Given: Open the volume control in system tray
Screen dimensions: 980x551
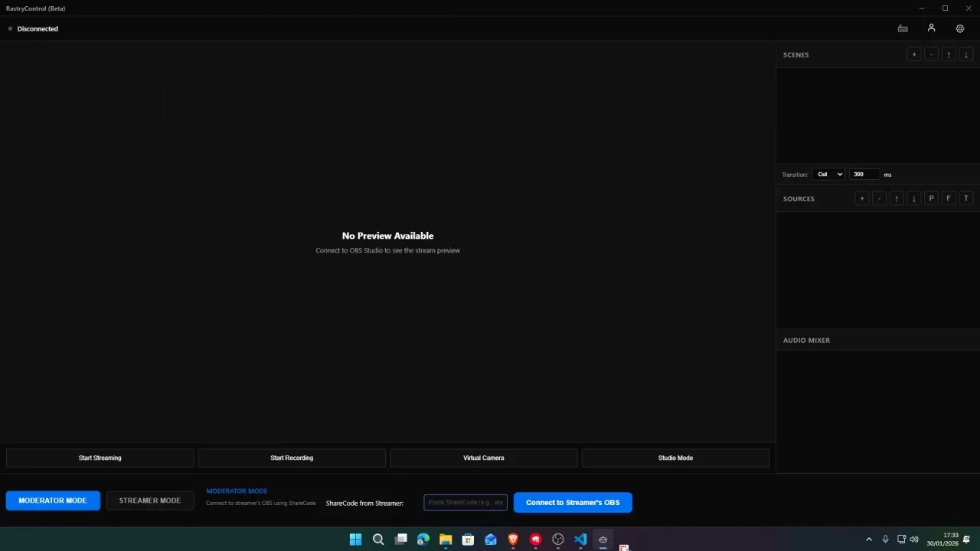Looking at the screenshot, I should click(914, 540).
